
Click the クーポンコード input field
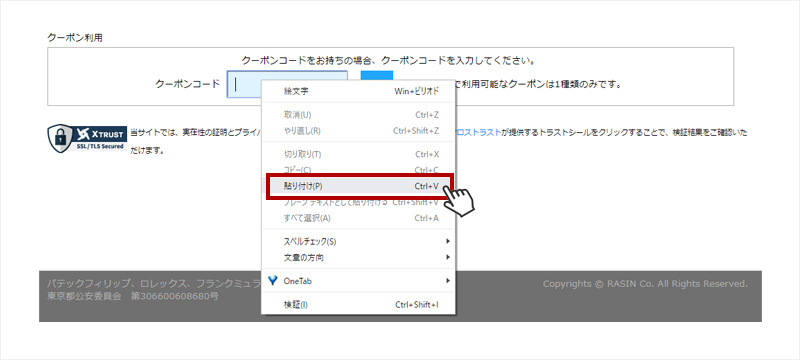pos(287,84)
